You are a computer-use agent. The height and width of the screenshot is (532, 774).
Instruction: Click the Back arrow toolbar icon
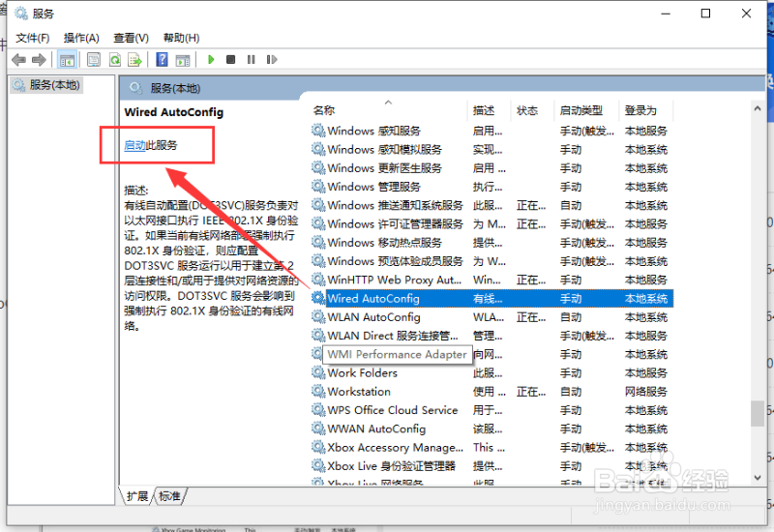pyautogui.click(x=18, y=60)
